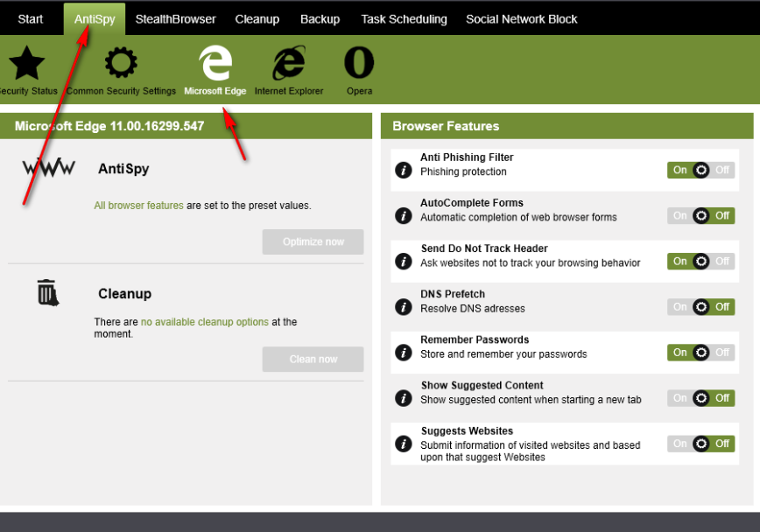760x532 pixels.
Task: Show info for Anti Phishing Filter
Action: click(x=404, y=170)
